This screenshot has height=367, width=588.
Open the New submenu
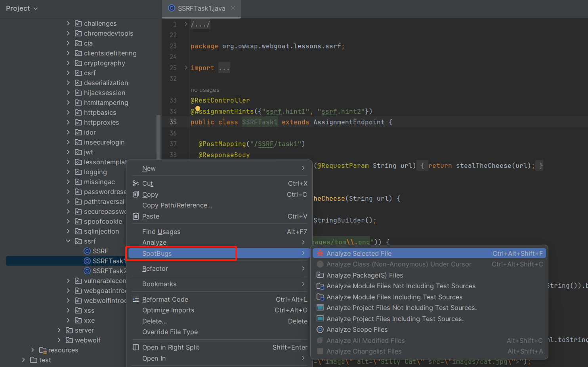coord(220,168)
